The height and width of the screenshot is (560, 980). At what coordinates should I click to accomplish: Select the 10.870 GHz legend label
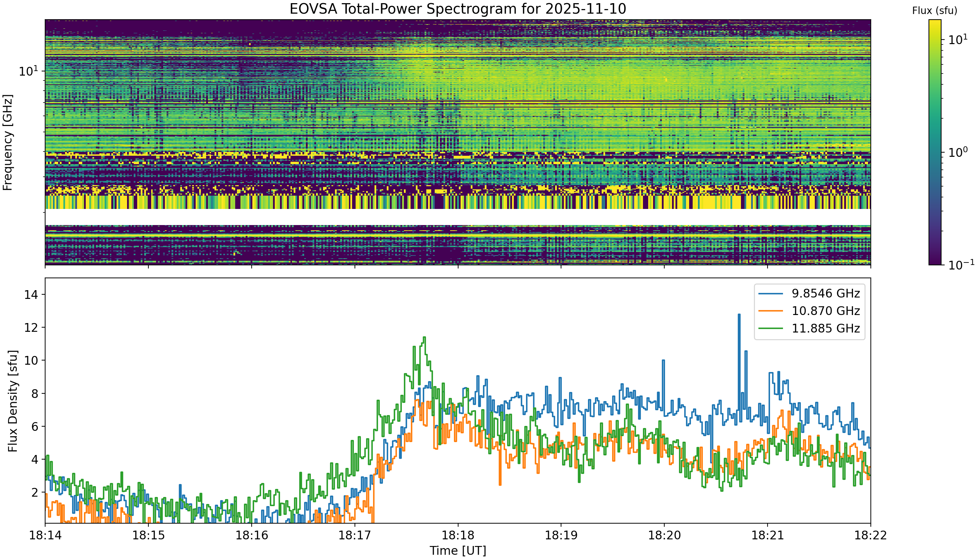tap(825, 311)
